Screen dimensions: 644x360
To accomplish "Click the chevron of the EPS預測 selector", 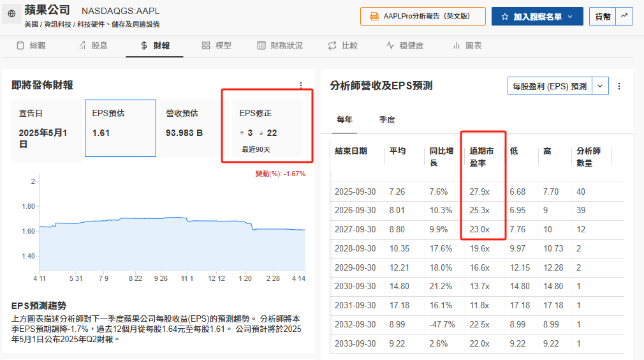I will coord(600,86).
